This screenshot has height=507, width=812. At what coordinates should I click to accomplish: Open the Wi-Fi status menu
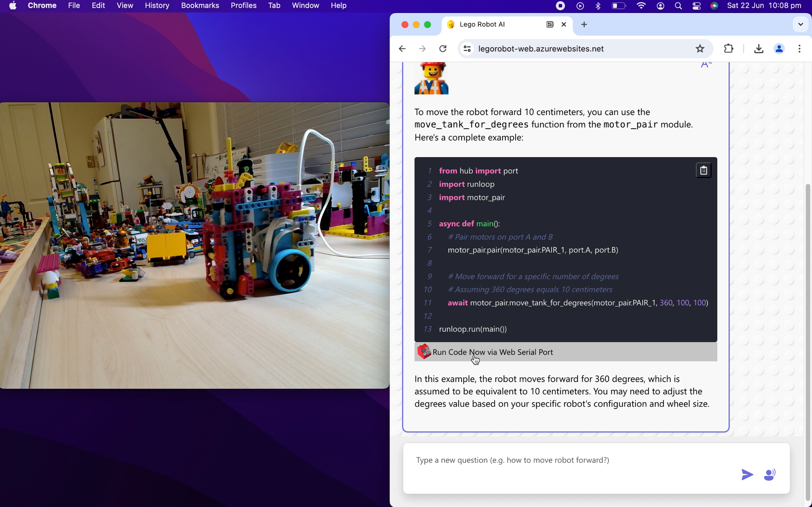641,6
